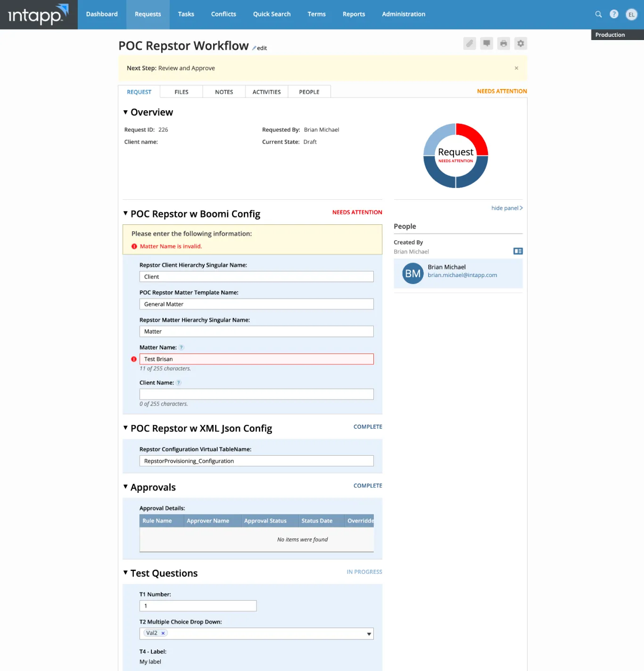Click the Client Name help icon
Image resolution: width=644 pixels, height=671 pixels.
(179, 383)
